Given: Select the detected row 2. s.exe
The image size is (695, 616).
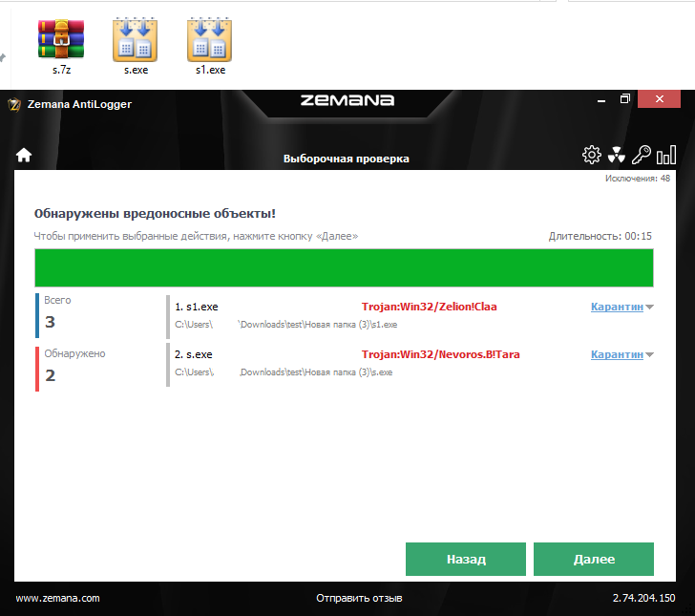Looking at the screenshot, I should click(x=410, y=363).
